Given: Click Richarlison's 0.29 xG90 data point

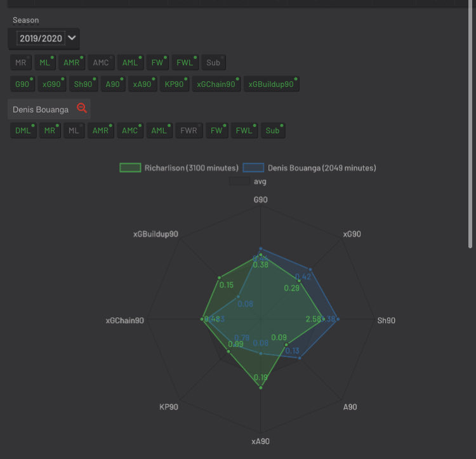Looking at the screenshot, I should coord(299,281).
